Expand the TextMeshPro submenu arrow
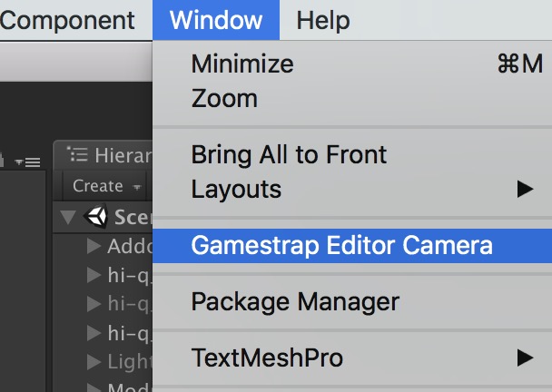This screenshot has height=392, width=552. click(525, 358)
